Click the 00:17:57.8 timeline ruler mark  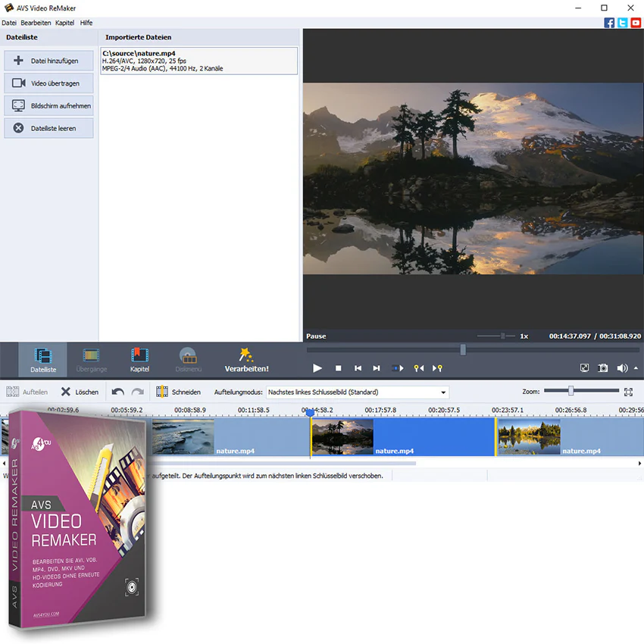point(380,410)
